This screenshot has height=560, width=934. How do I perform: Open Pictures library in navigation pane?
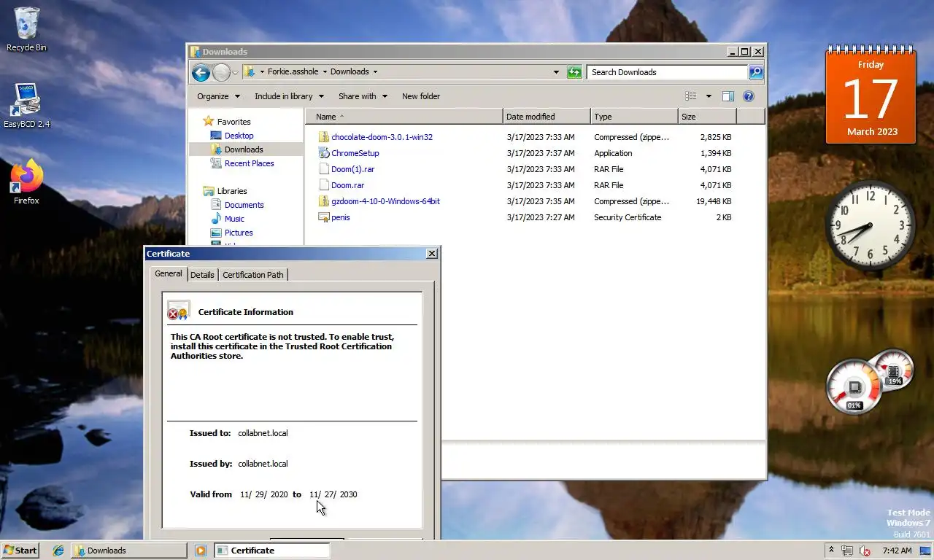239,233
